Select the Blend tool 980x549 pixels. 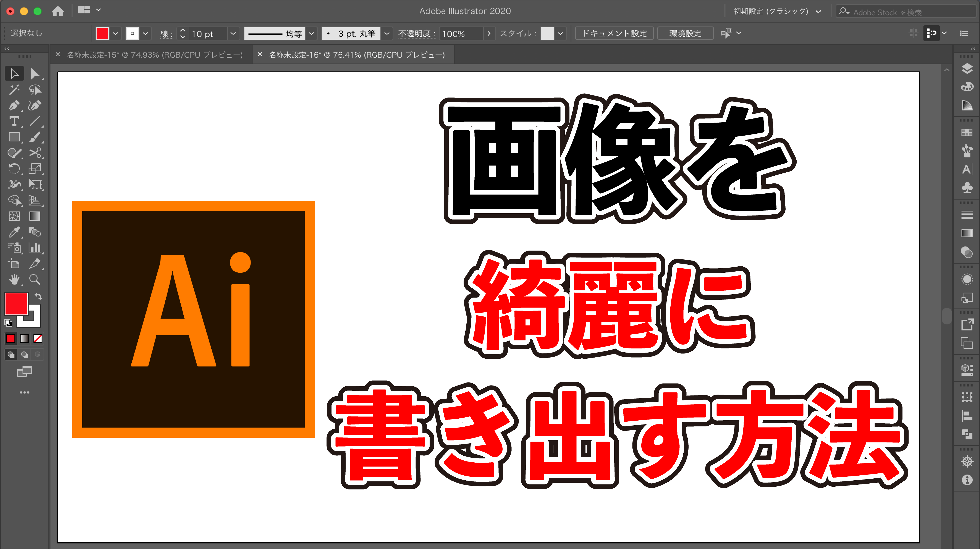pos(35,232)
